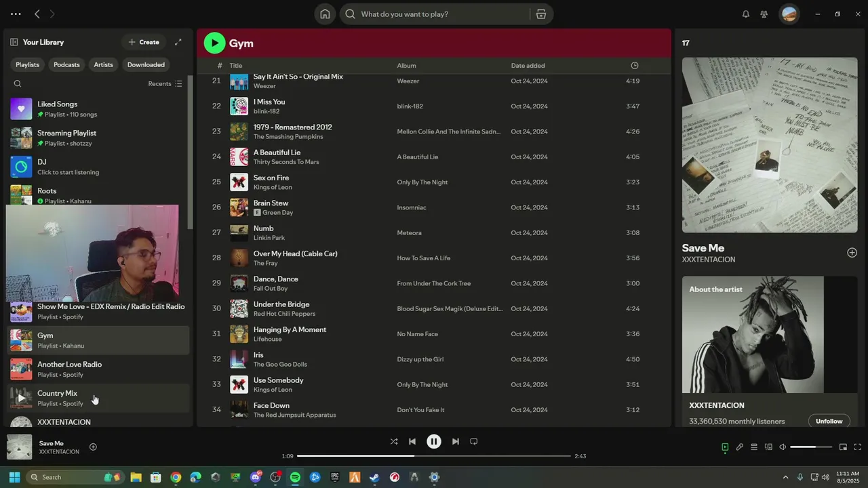Open Windows Start menu
This screenshot has height=488, width=868.
click(x=14, y=477)
